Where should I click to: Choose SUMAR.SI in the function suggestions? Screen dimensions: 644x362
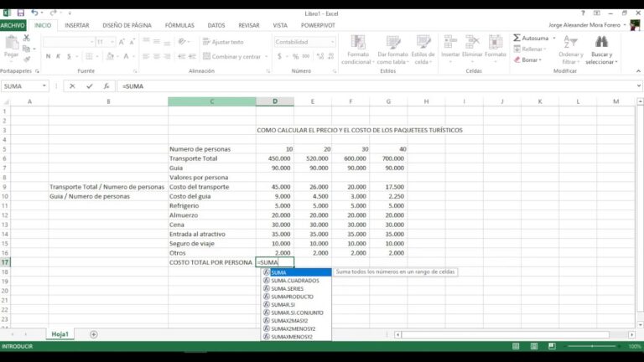[285, 305]
